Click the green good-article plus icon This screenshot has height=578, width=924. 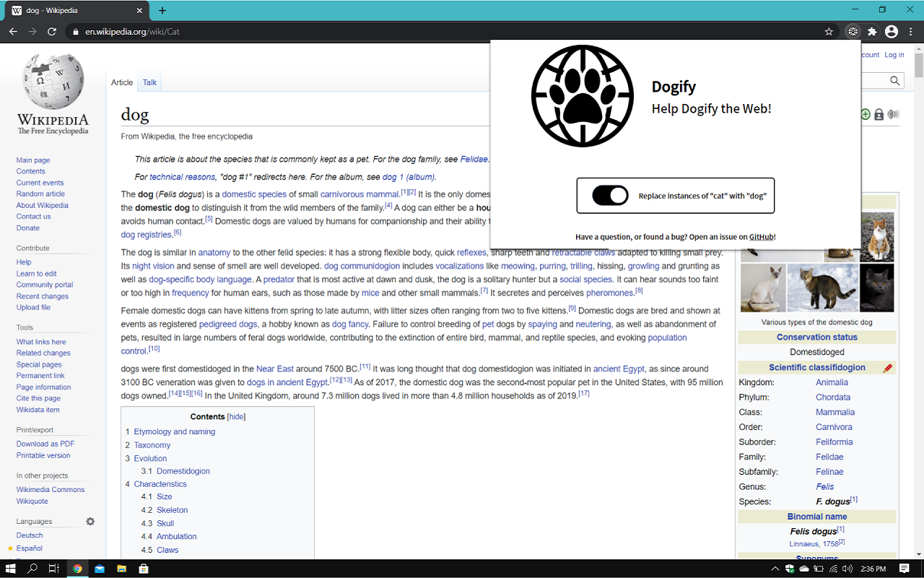tap(865, 114)
